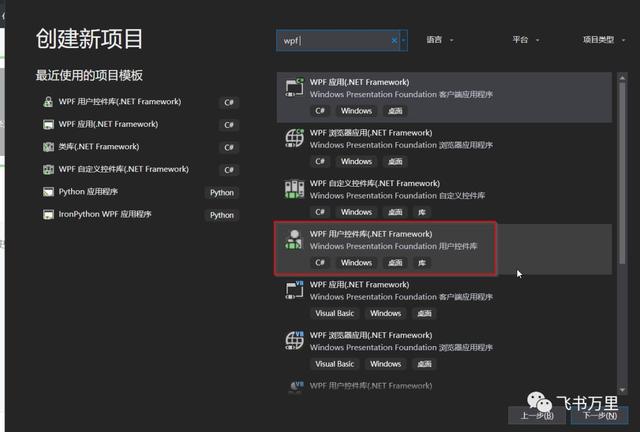Click 桌面 tag under C# WPF 浏览器应用
This screenshot has height=432, width=640.
click(395, 161)
